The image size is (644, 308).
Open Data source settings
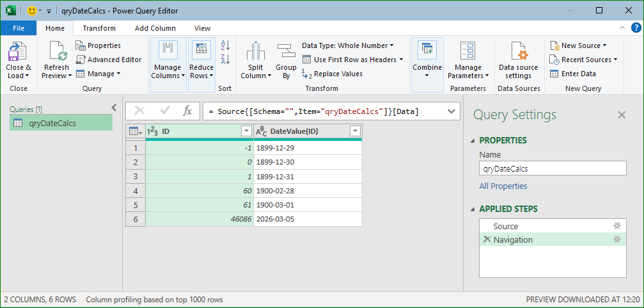pos(518,60)
